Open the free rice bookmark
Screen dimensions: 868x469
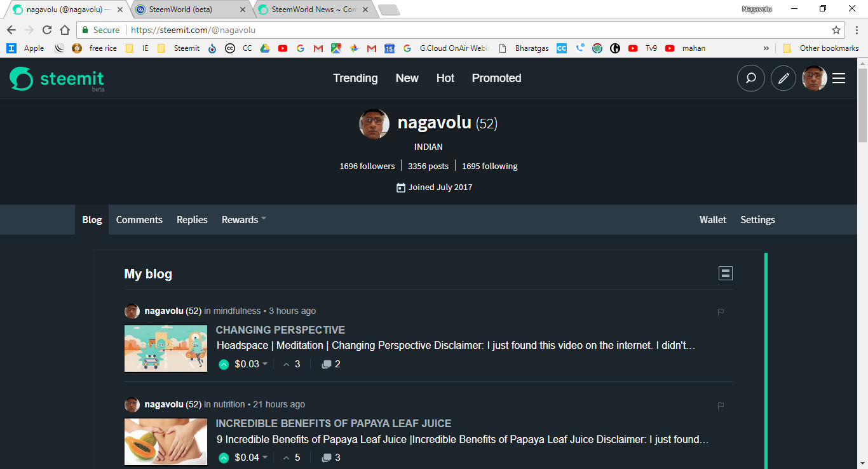point(95,48)
